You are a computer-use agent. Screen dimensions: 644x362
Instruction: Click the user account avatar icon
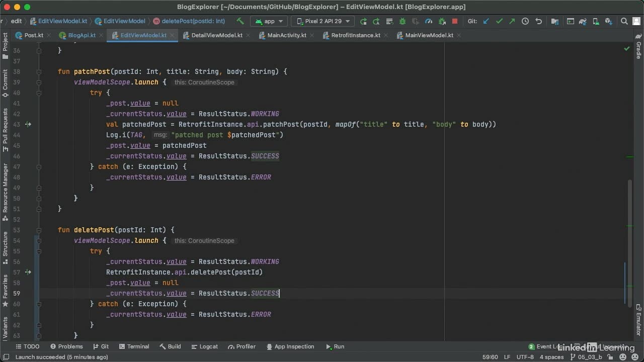(637, 21)
